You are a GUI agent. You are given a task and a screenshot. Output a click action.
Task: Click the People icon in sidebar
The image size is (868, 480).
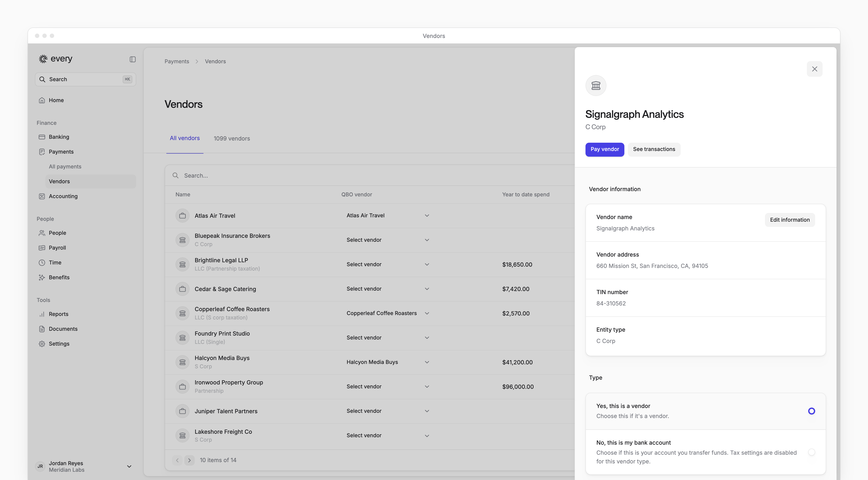[x=42, y=233]
